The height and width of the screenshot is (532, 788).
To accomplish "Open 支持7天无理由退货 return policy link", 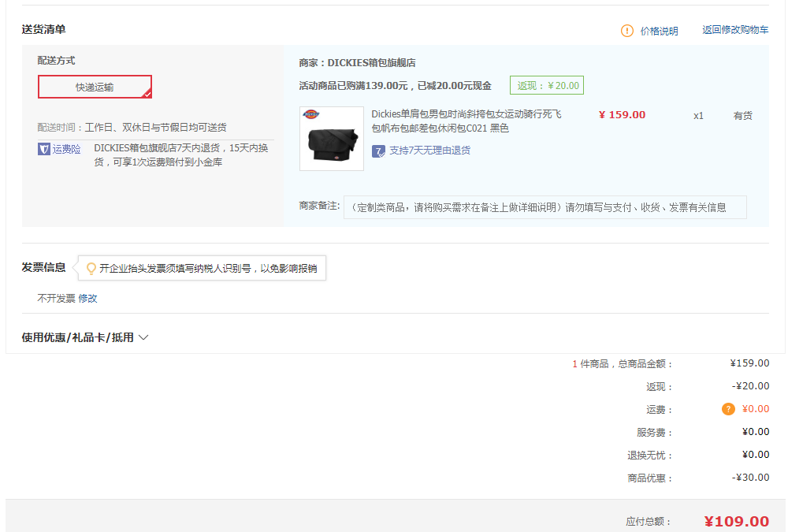I will (x=429, y=151).
